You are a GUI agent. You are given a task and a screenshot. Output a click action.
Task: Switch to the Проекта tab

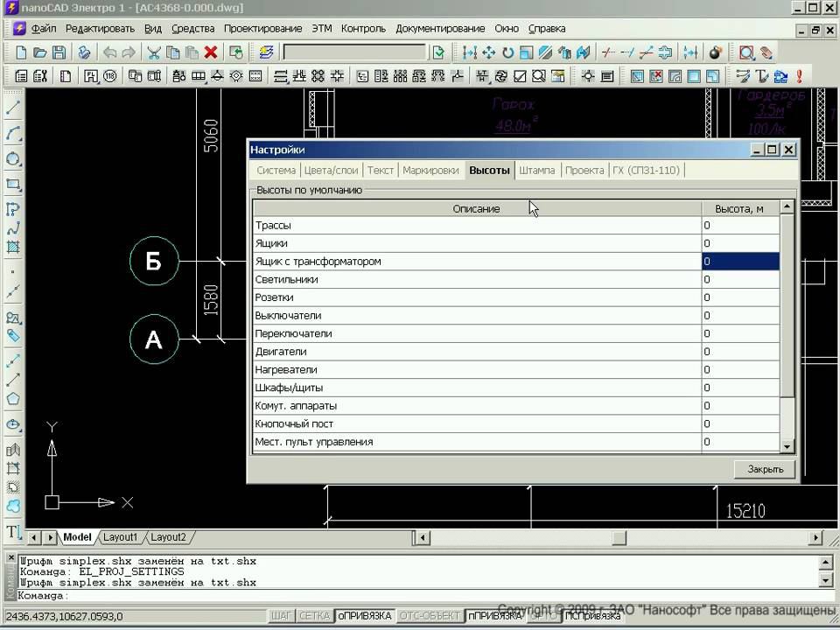click(584, 171)
